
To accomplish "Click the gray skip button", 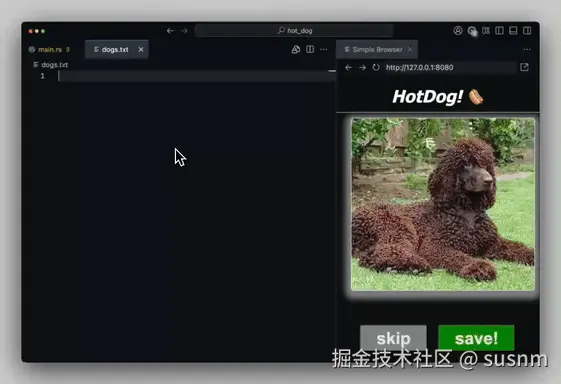I will (393, 338).
